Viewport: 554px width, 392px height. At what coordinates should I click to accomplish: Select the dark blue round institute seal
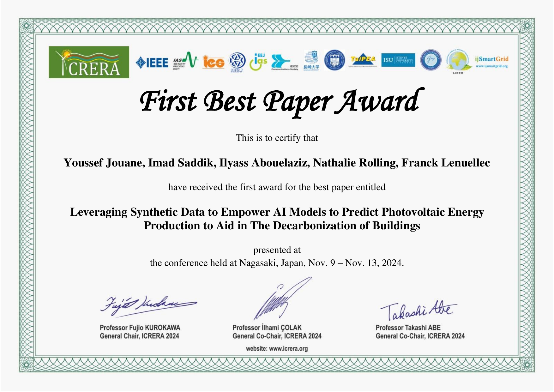pos(335,60)
